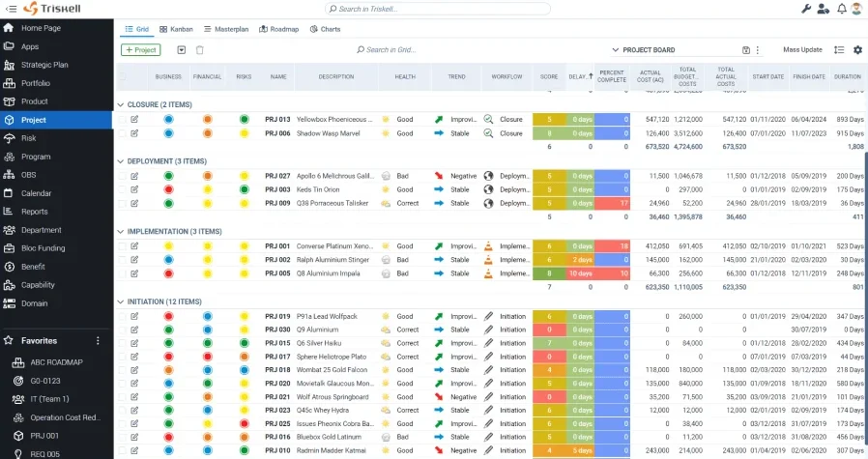868x459 pixels.
Task: Open the edit icon for PRJ 013
Action: [x=134, y=120]
